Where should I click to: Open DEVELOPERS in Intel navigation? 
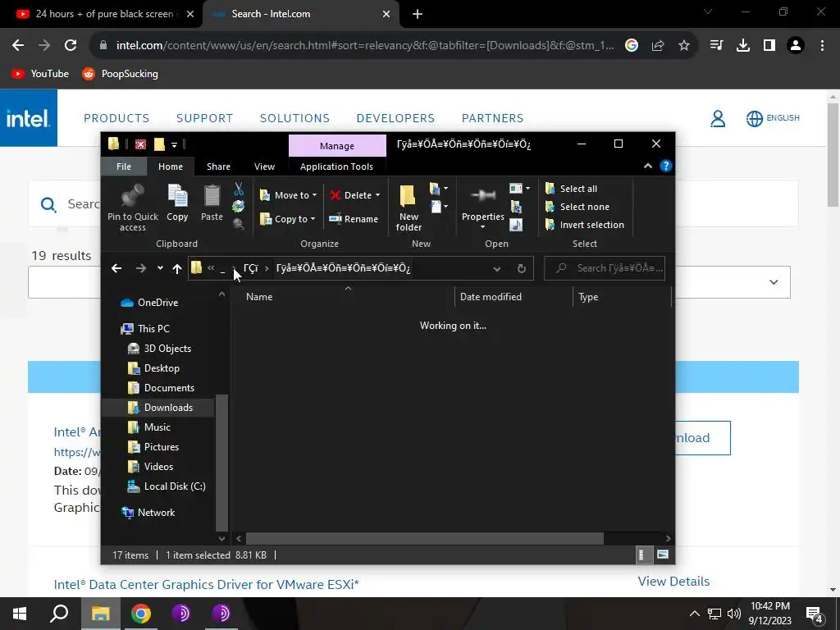[395, 118]
